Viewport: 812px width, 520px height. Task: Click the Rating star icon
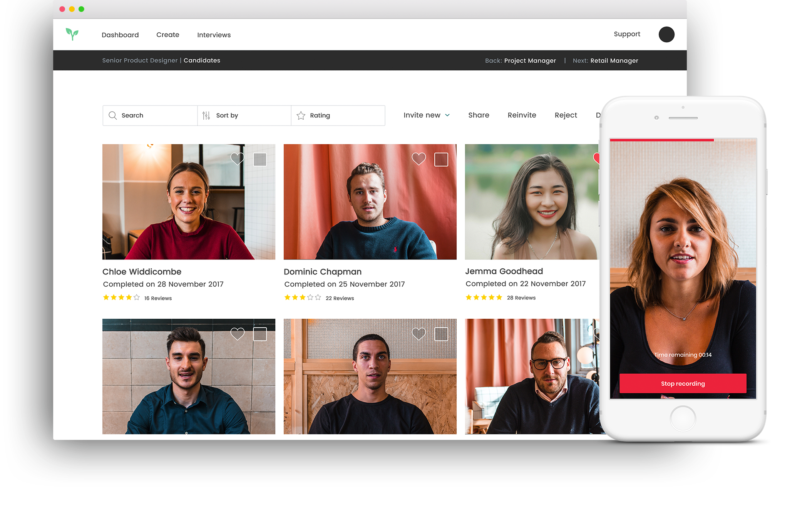coord(301,115)
